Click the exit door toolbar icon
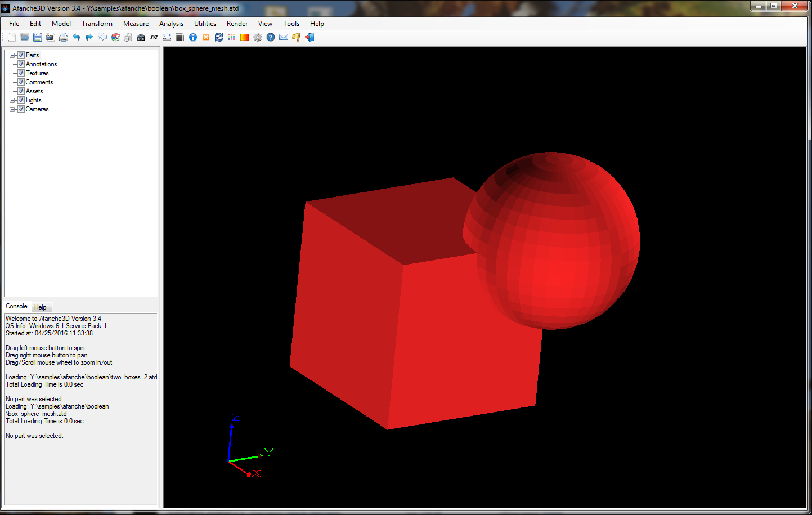The image size is (812, 515). click(309, 37)
